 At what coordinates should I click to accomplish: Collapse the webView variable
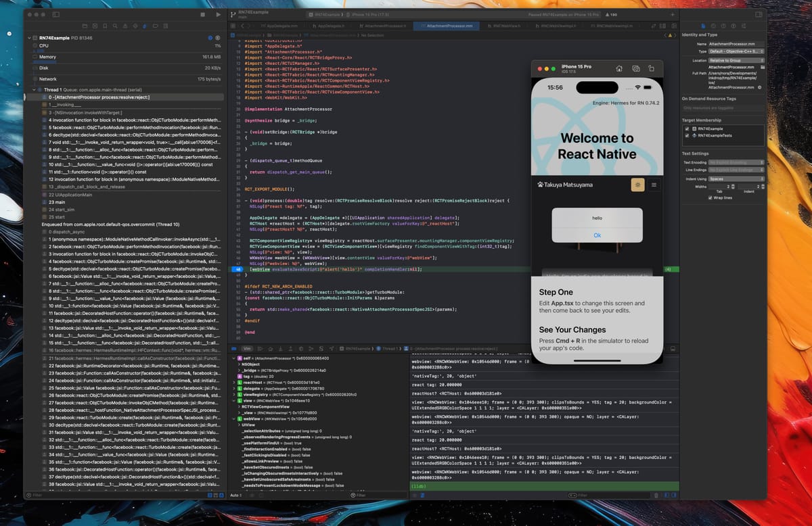pyautogui.click(x=234, y=419)
